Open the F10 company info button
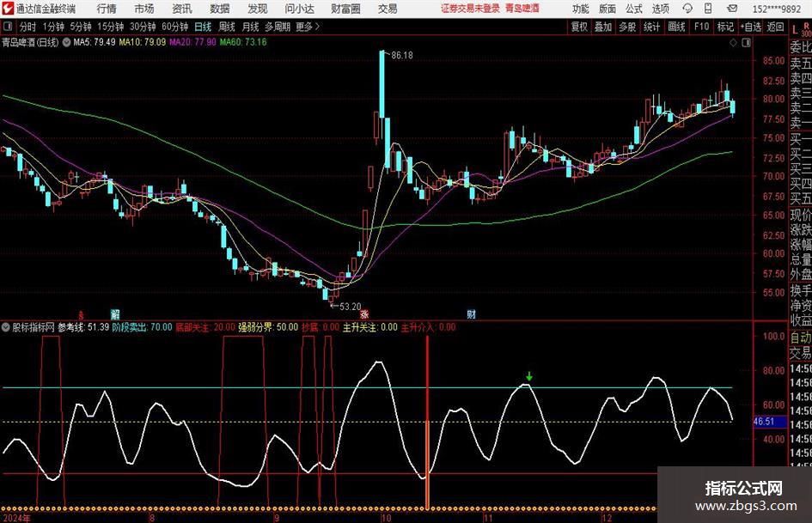The width and height of the screenshot is (812, 523). pyautogui.click(x=701, y=27)
